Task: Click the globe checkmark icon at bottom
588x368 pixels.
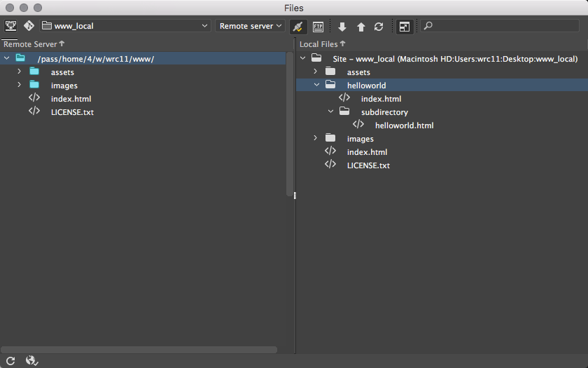Action: [x=31, y=360]
